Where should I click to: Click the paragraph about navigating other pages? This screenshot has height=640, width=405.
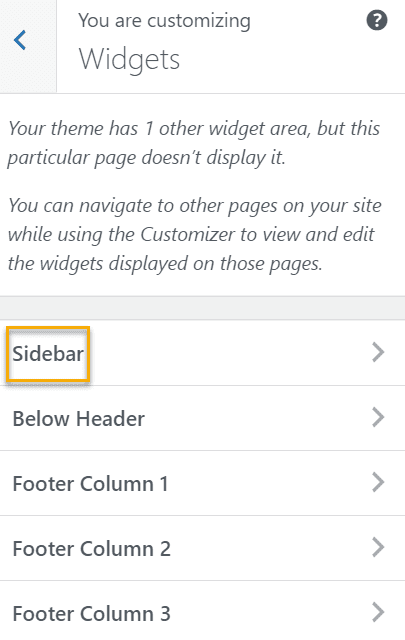(195, 235)
